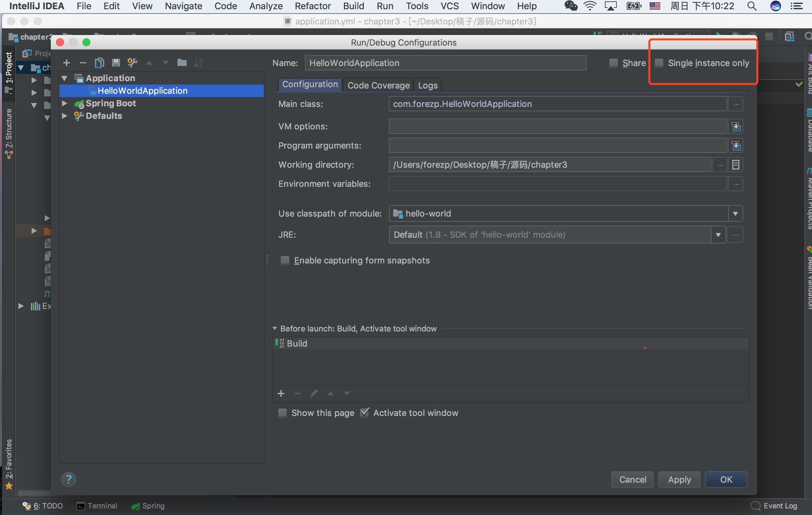Click the Apply button
Viewport: 812px width, 515px height.
point(679,479)
